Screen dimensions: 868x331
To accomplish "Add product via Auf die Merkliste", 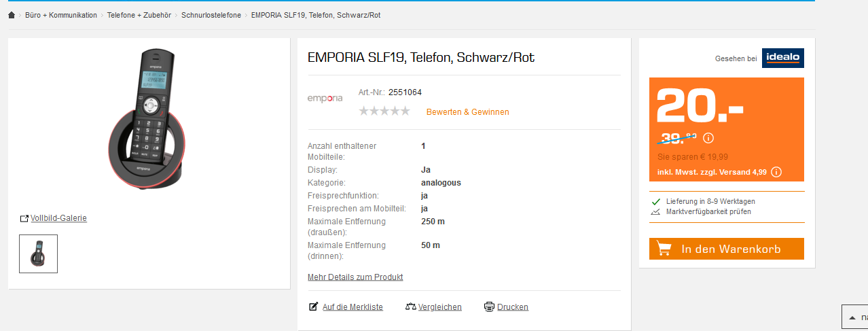I will [352, 307].
